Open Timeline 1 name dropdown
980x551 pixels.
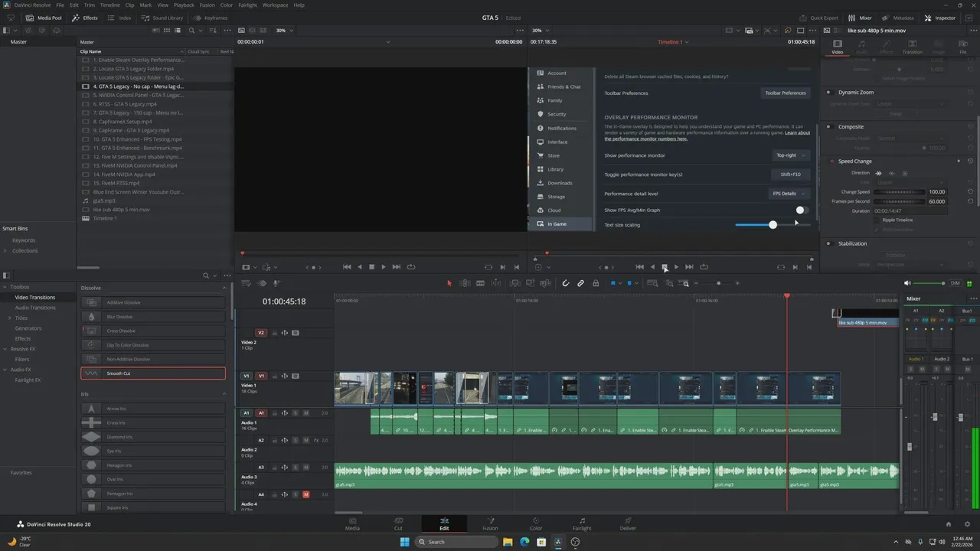(673, 42)
